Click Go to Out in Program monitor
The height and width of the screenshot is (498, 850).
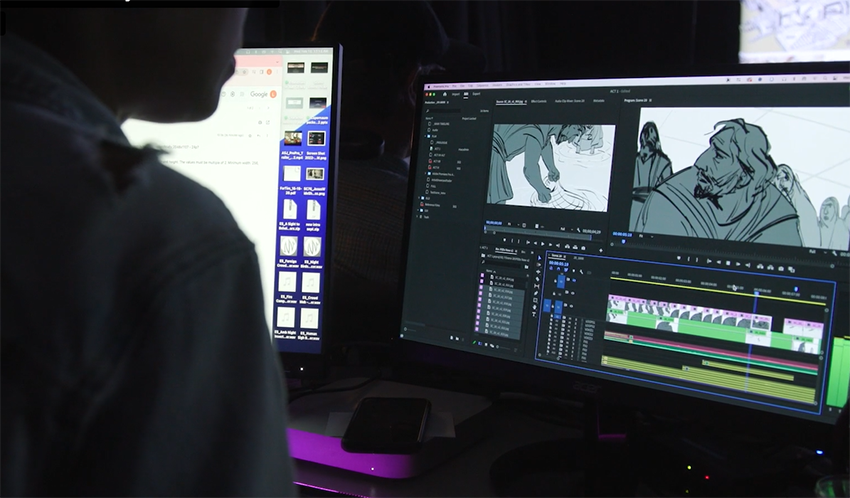[748, 265]
